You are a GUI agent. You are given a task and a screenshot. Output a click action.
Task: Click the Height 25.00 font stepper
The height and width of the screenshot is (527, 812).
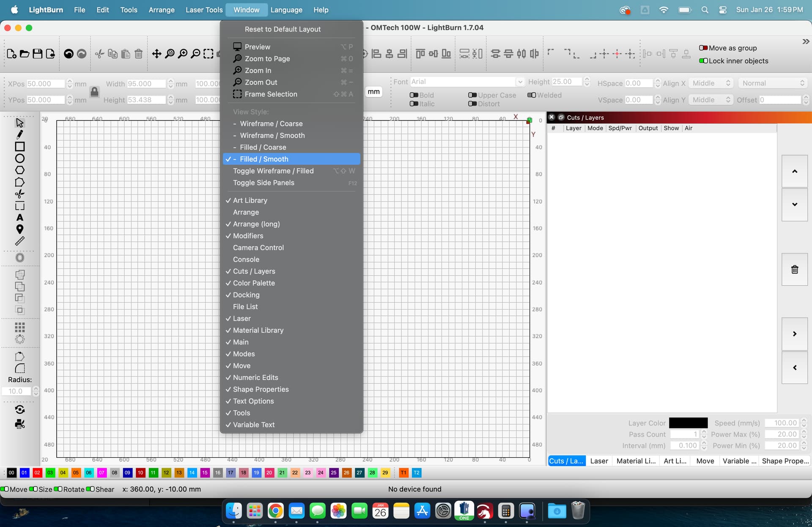587,82
